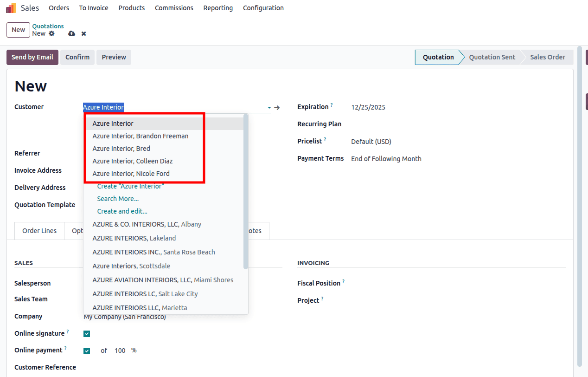
Task: Open the Reporting menu
Action: [218, 7]
